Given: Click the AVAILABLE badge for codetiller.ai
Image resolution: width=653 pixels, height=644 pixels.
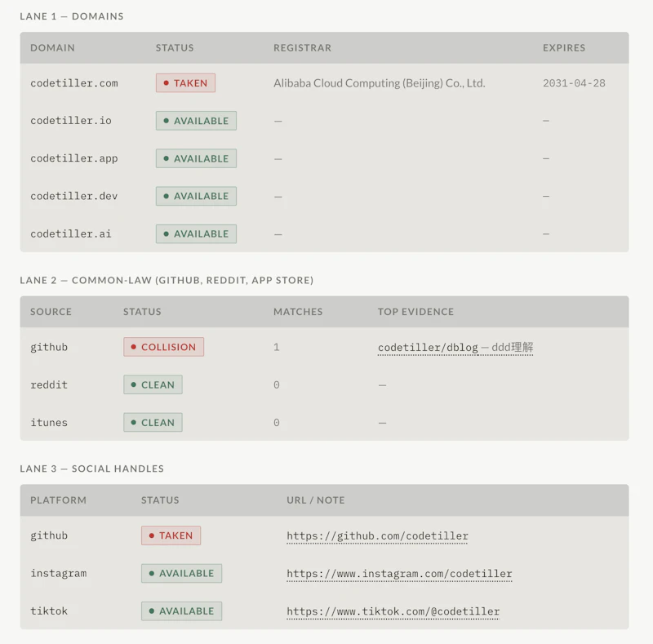Looking at the screenshot, I should click(196, 233).
